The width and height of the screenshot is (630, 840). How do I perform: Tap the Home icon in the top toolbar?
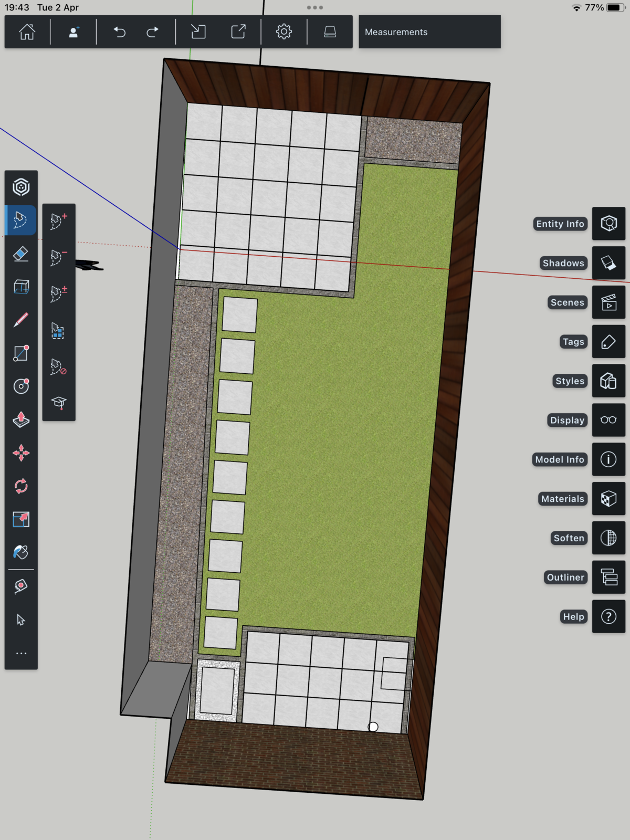[x=27, y=32]
